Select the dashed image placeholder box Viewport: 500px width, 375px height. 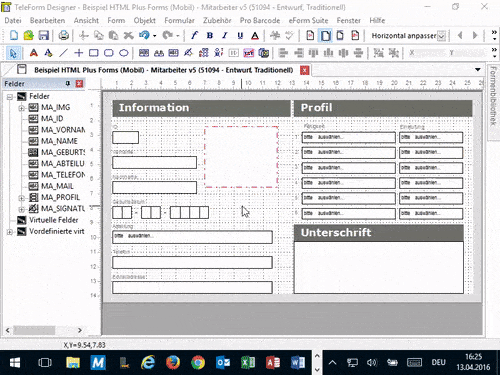(x=241, y=157)
